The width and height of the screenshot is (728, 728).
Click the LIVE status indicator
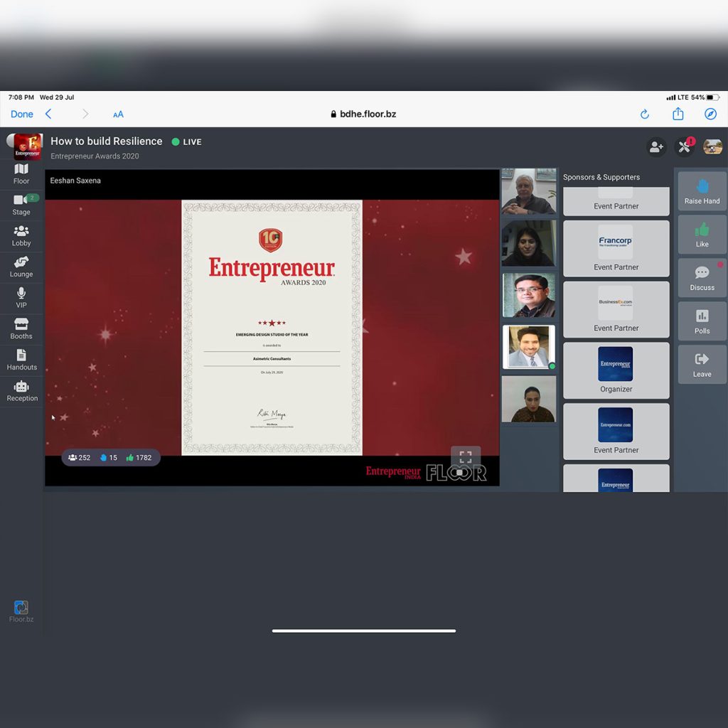tap(187, 142)
